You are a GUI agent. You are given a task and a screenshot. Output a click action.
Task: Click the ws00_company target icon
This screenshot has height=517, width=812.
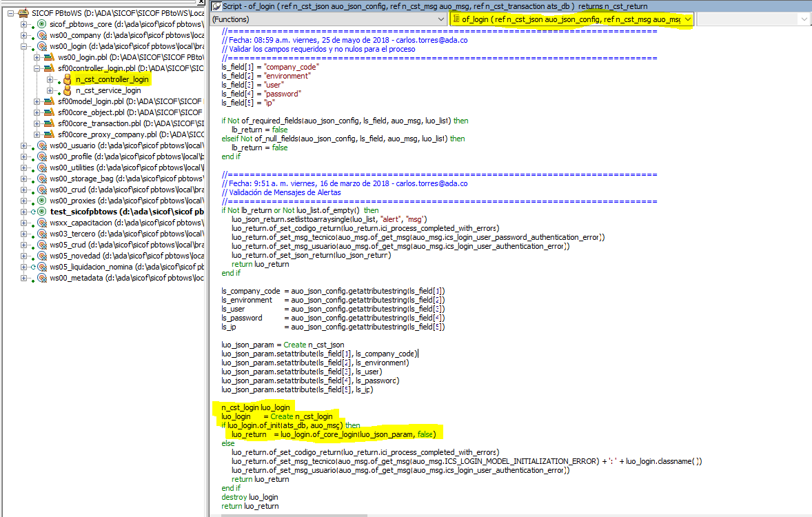41,35
